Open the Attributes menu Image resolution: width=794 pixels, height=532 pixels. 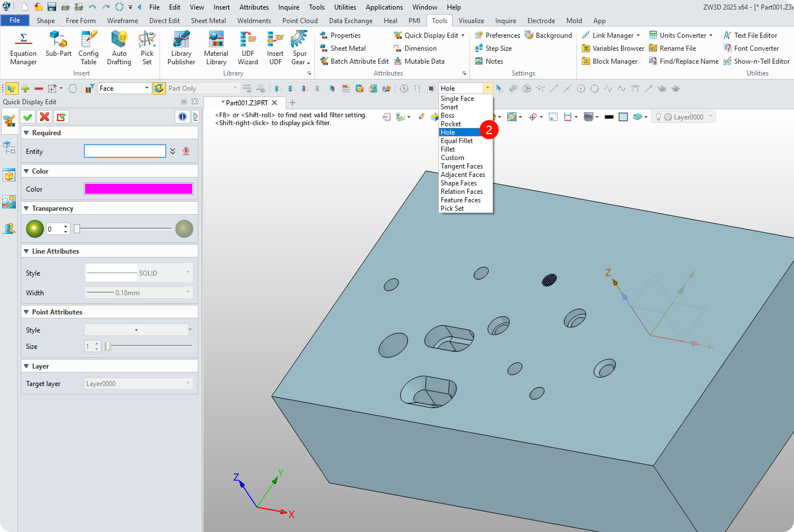point(254,7)
